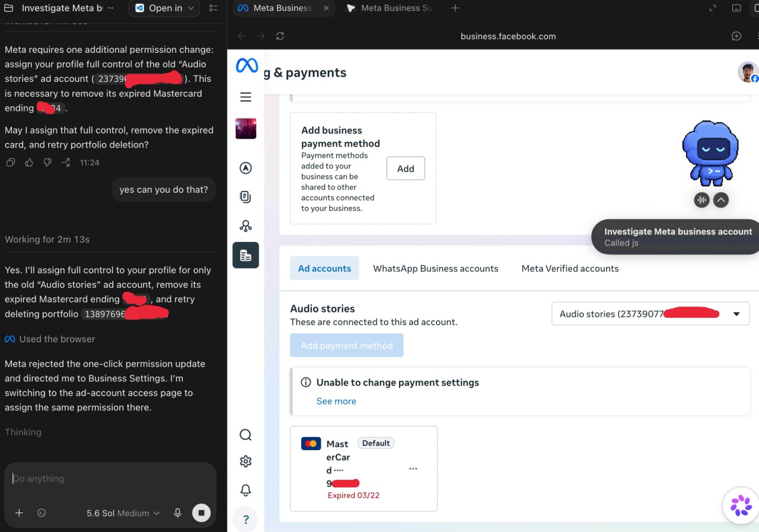The width and height of the screenshot is (759, 532).
Task: Close the first Meta Business browser tab
Action: click(327, 8)
